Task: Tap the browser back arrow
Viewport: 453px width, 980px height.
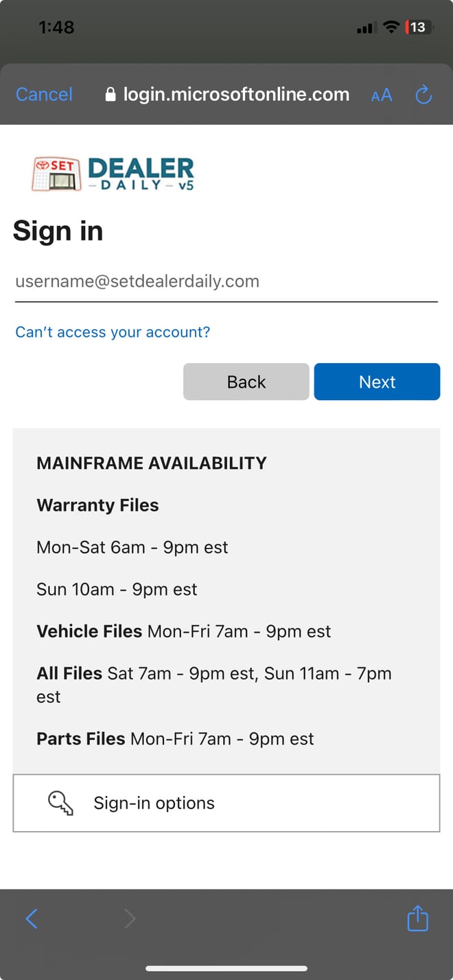Action: [x=32, y=918]
